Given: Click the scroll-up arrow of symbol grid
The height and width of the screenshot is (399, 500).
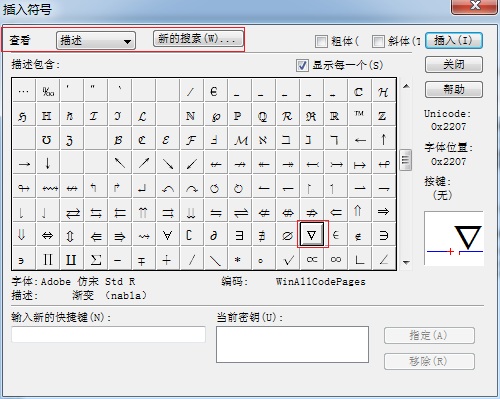Looking at the screenshot, I should pos(406,86).
